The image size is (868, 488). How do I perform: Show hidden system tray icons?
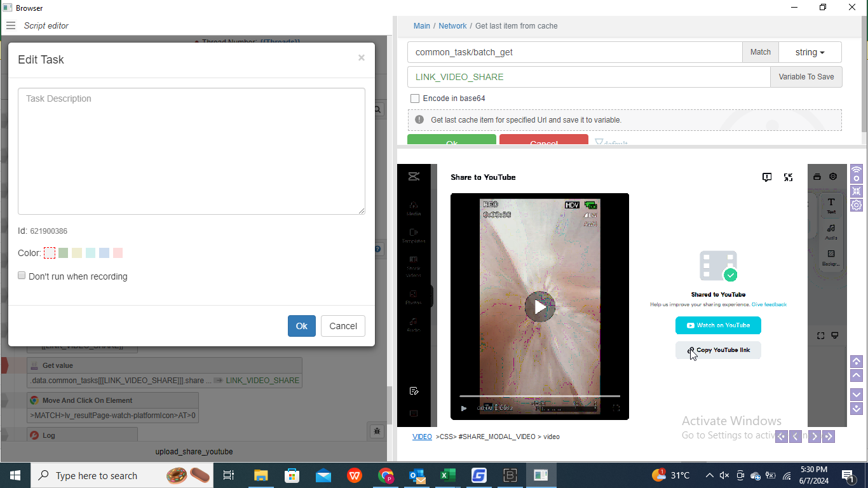[709, 475]
